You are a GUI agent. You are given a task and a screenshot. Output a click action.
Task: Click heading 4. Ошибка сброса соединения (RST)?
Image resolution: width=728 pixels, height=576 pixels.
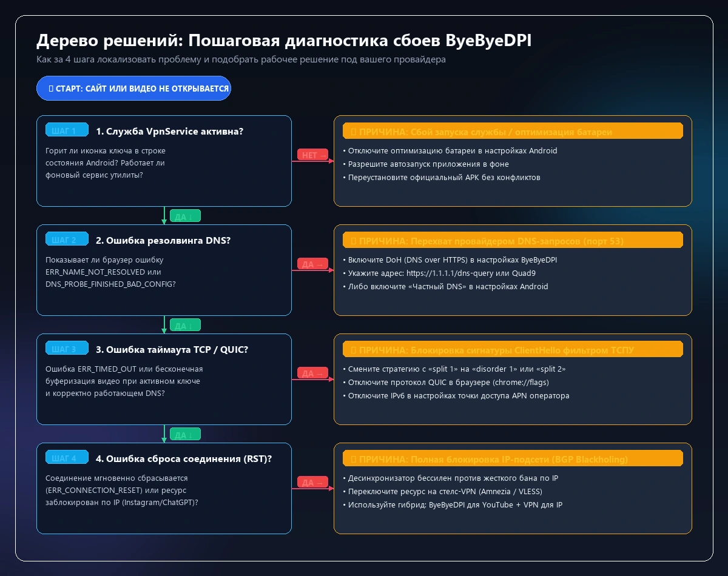[184, 459]
